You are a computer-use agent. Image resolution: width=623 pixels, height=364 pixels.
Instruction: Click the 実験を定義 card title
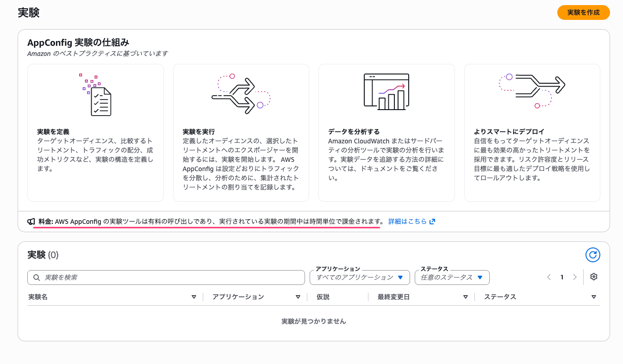(x=53, y=132)
